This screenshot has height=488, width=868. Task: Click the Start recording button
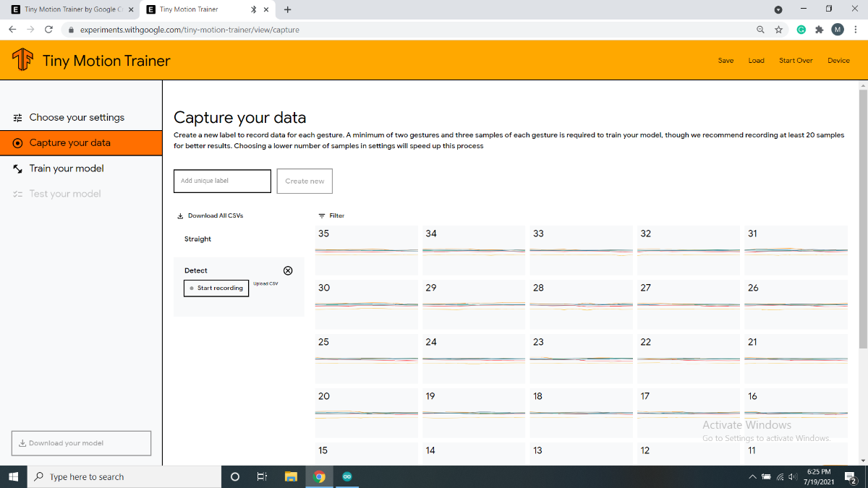[x=216, y=288]
